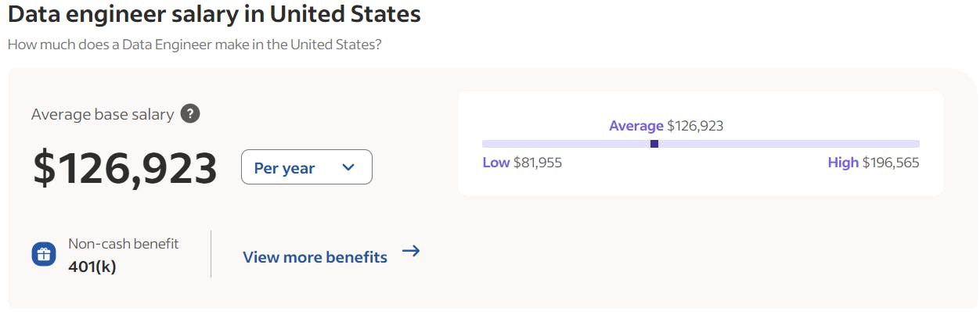This screenshot has width=980, height=315.
Task: Click the Non-cash benefit label
Action: pos(124,244)
